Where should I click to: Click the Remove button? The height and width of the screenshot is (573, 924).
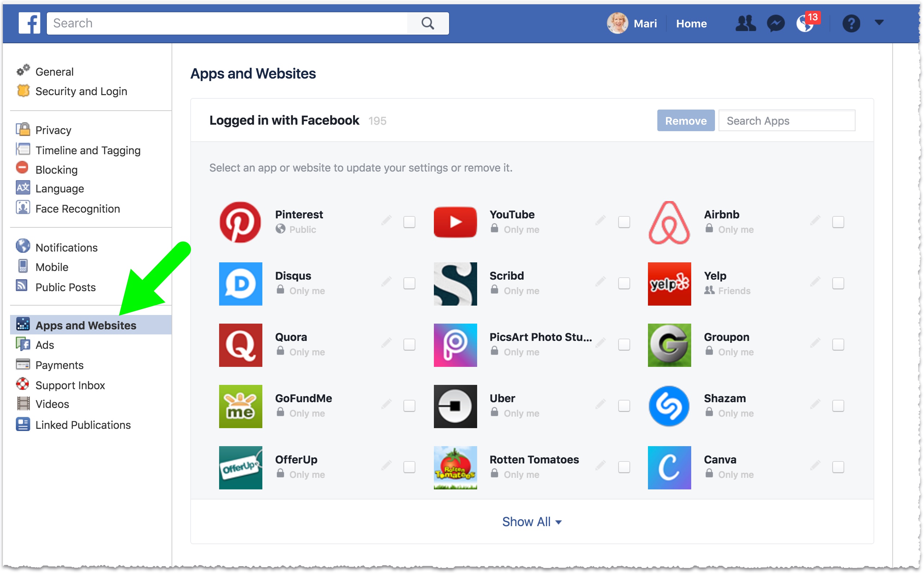(686, 120)
